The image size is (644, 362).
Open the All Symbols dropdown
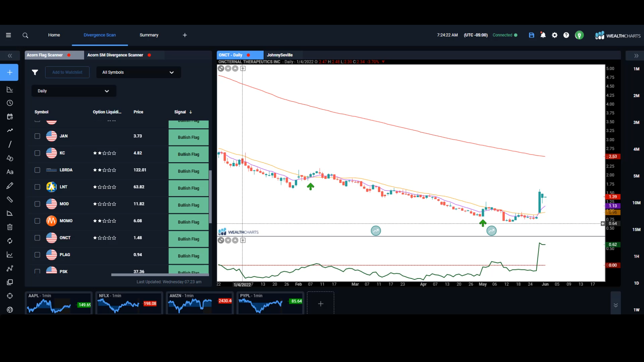pos(139,72)
